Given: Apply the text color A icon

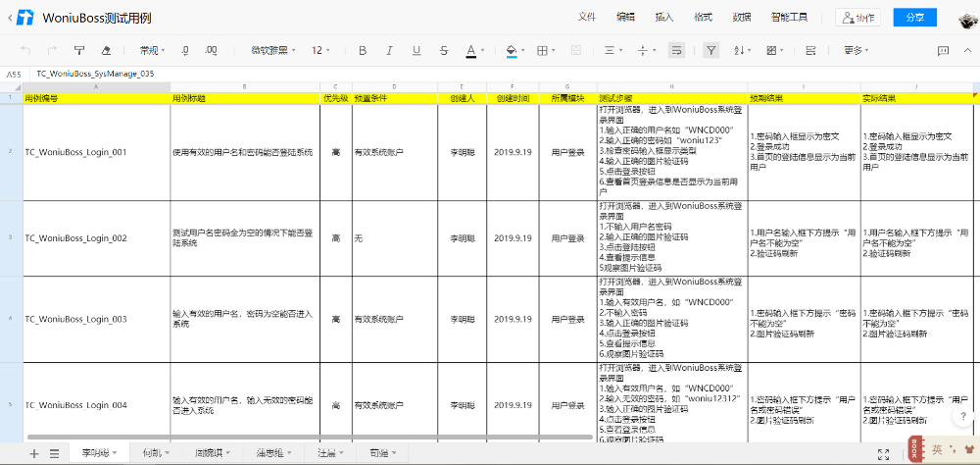Looking at the screenshot, I should 470,51.
